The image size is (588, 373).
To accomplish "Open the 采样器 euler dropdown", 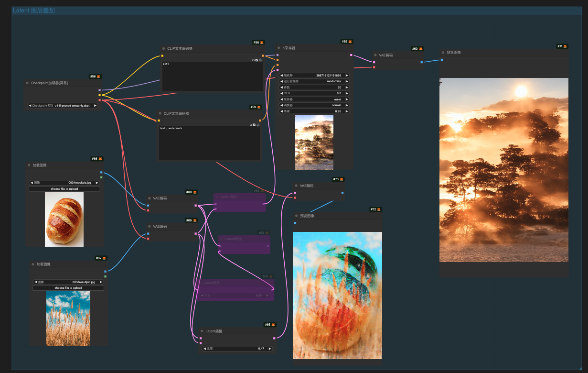I will [314, 99].
